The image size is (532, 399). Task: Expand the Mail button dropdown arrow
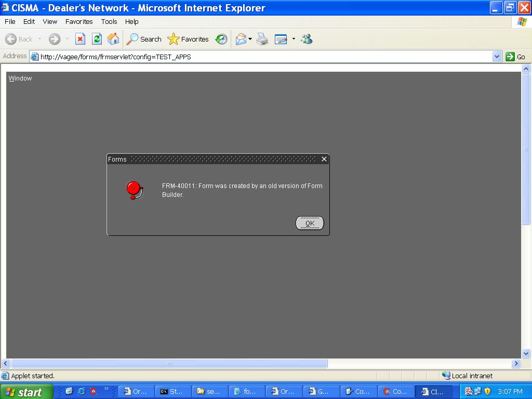[x=250, y=39]
